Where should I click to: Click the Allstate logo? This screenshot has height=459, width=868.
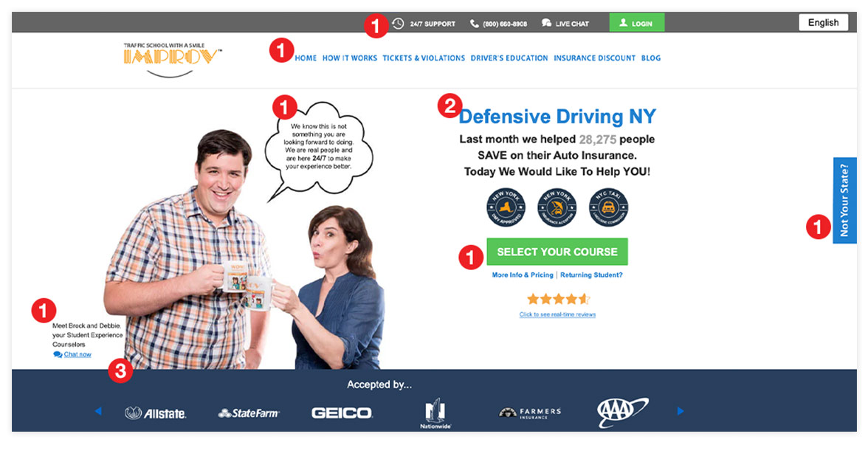[x=156, y=413]
